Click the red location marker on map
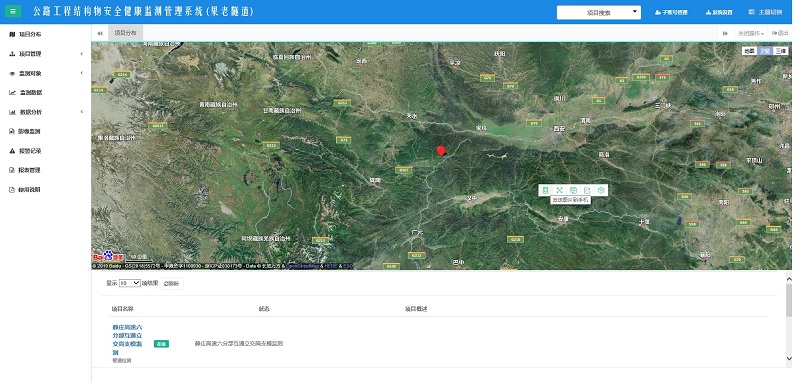 (x=441, y=151)
